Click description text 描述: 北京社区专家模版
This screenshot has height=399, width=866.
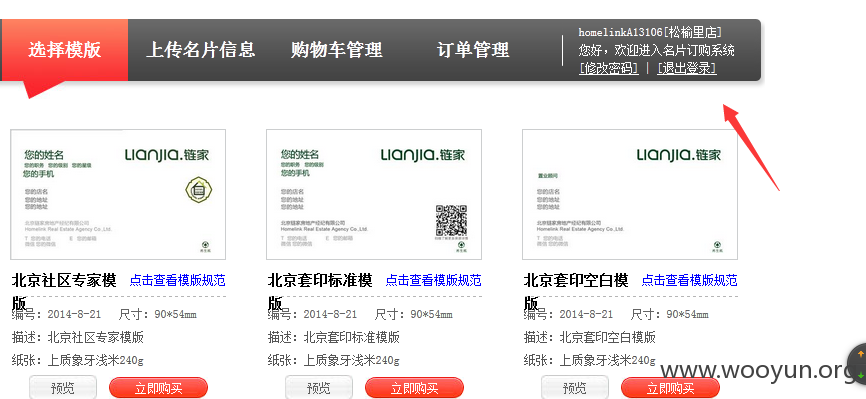(x=78, y=337)
